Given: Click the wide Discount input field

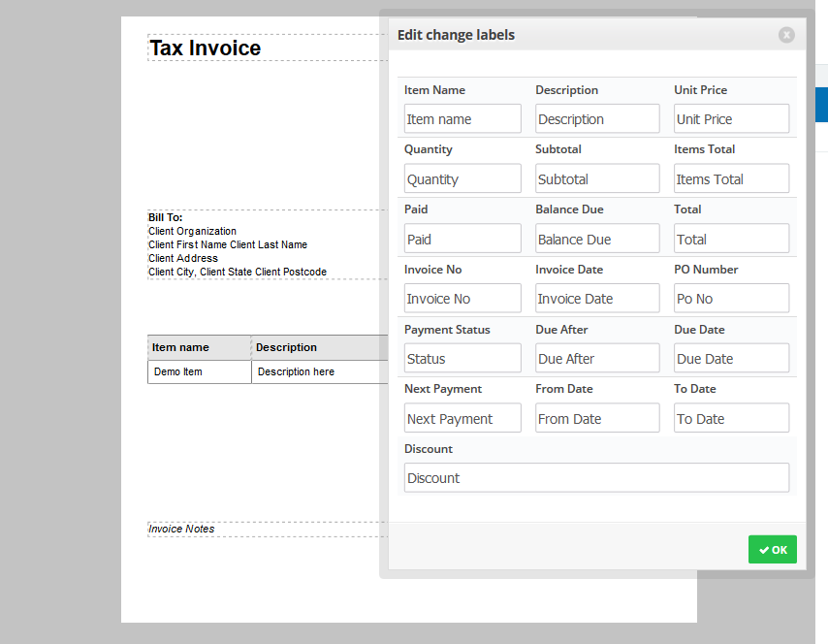Looking at the screenshot, I should (x=596, y=478).
